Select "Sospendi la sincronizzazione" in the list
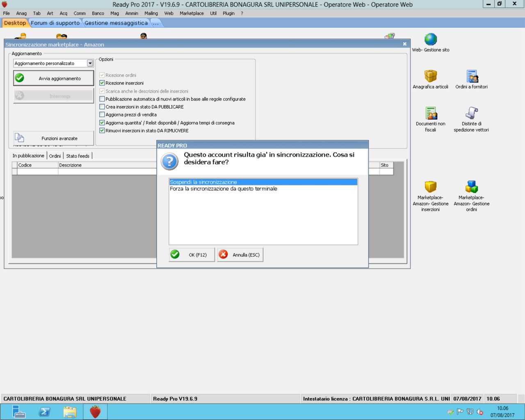Image resolution: width=525 pixels, height=420 pixels. click(263, 182)
